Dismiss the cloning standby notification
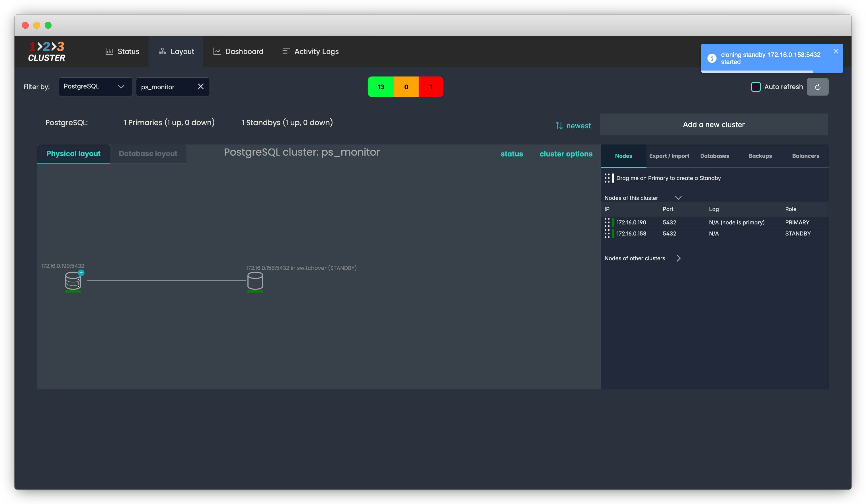 tap(836, 51)
